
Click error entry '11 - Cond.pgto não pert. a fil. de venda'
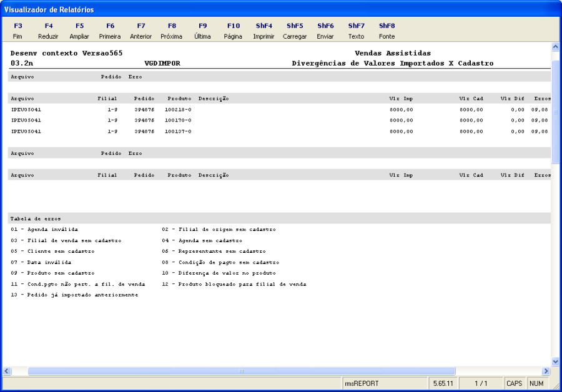point(78,284)
